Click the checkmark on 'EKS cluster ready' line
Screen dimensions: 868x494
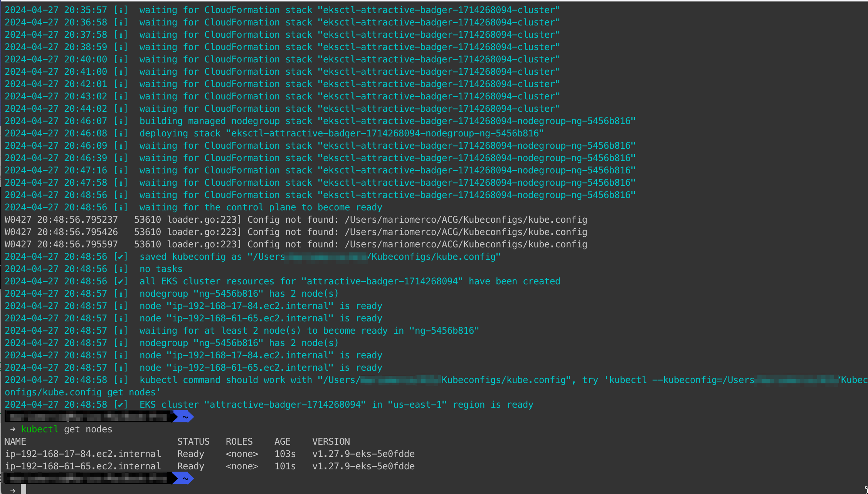[x=121, y=405]
